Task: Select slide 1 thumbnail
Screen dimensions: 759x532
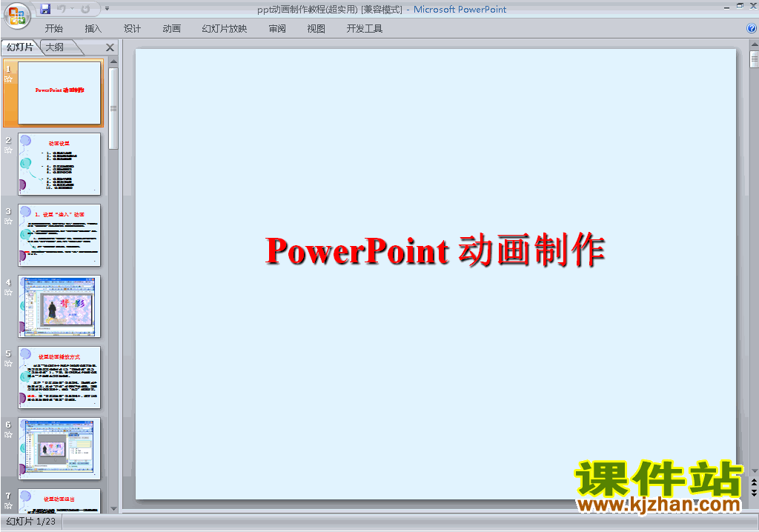Action: [59, 93]
